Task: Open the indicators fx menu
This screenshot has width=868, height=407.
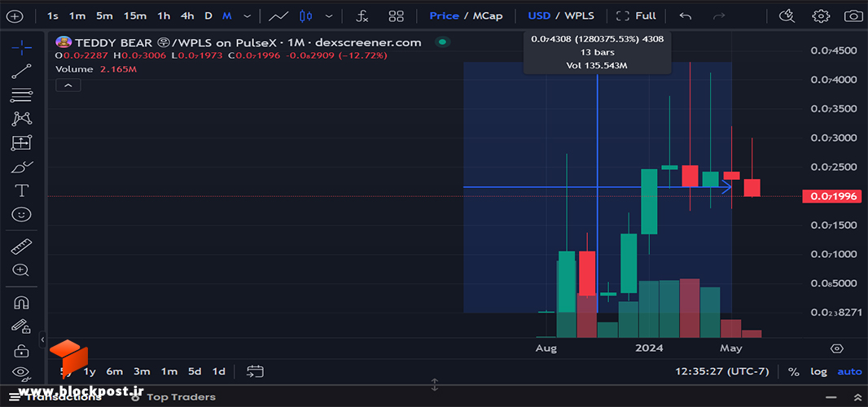Action: [362, 16]
